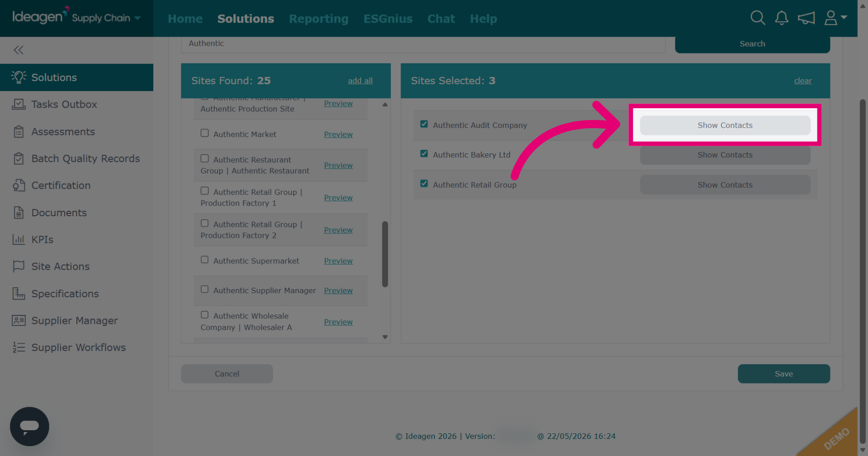Check Authentic Wholesale Company checkbox

tap(205, 314)
